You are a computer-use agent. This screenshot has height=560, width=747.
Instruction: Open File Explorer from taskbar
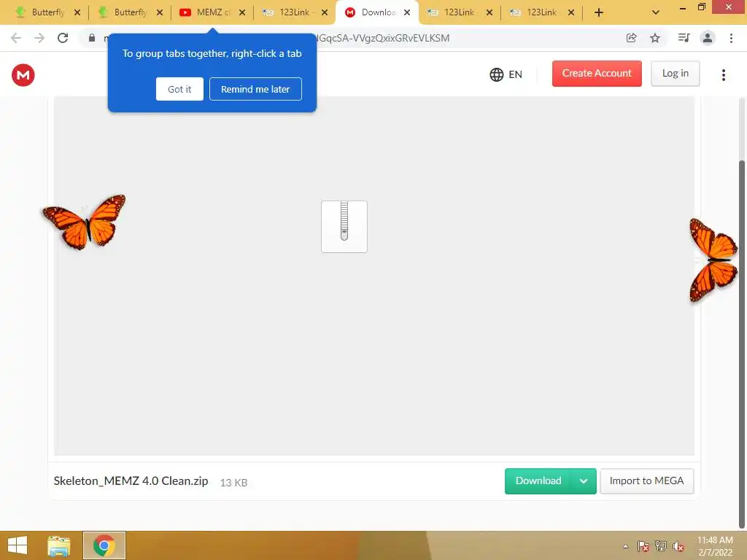(58, 545)
